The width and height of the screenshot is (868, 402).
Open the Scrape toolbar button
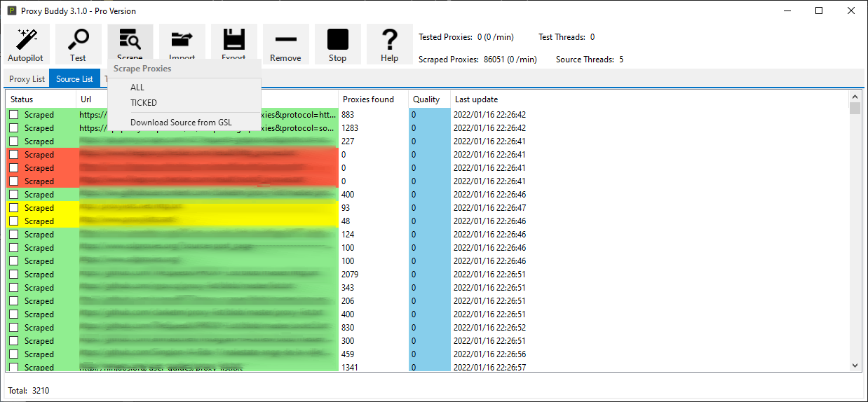130,39
